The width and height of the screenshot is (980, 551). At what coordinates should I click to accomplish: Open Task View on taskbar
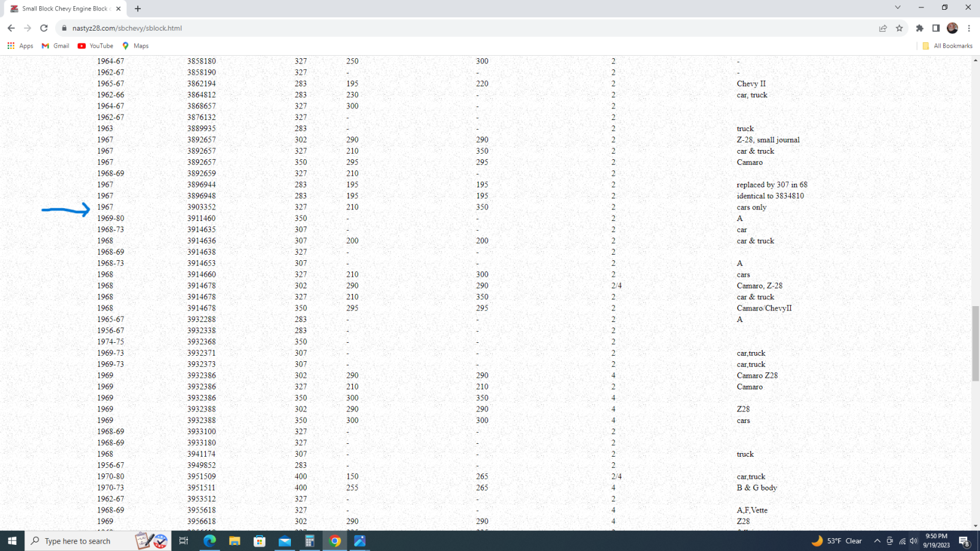coord(183,541)
